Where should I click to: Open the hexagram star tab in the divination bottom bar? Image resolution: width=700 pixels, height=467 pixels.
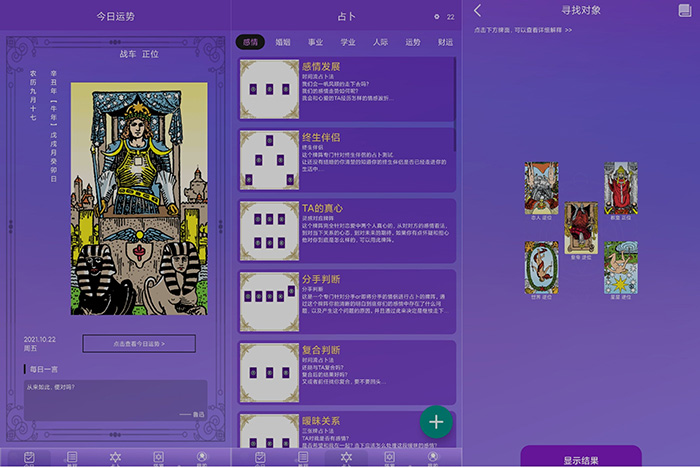point(346,457)
